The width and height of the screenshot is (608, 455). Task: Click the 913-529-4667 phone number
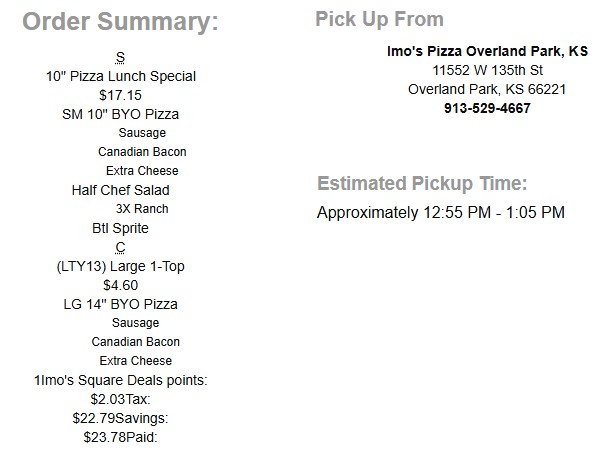point(487,108)
